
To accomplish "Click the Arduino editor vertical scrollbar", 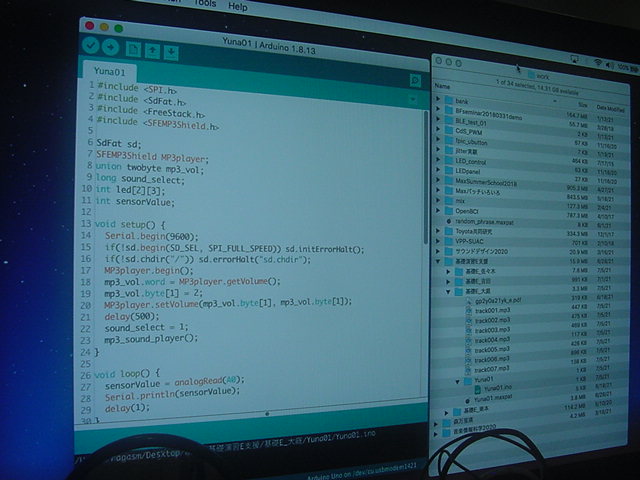I will (425, 176).
